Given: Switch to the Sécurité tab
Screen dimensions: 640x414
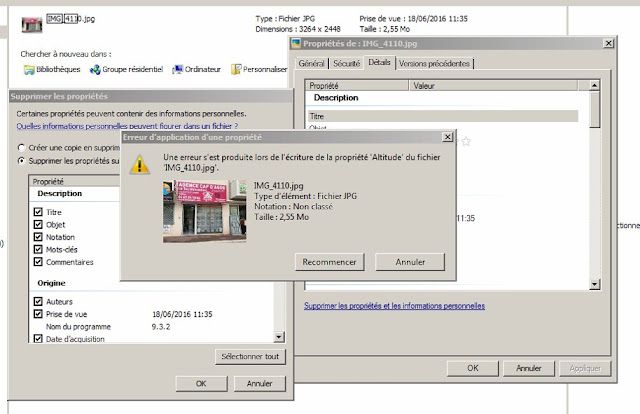Looking at the screenshot, I should click(347, 64).
